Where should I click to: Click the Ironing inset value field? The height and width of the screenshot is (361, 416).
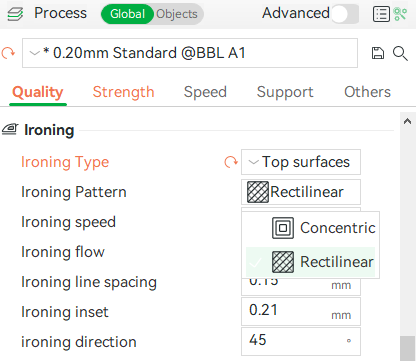[301, 311]
